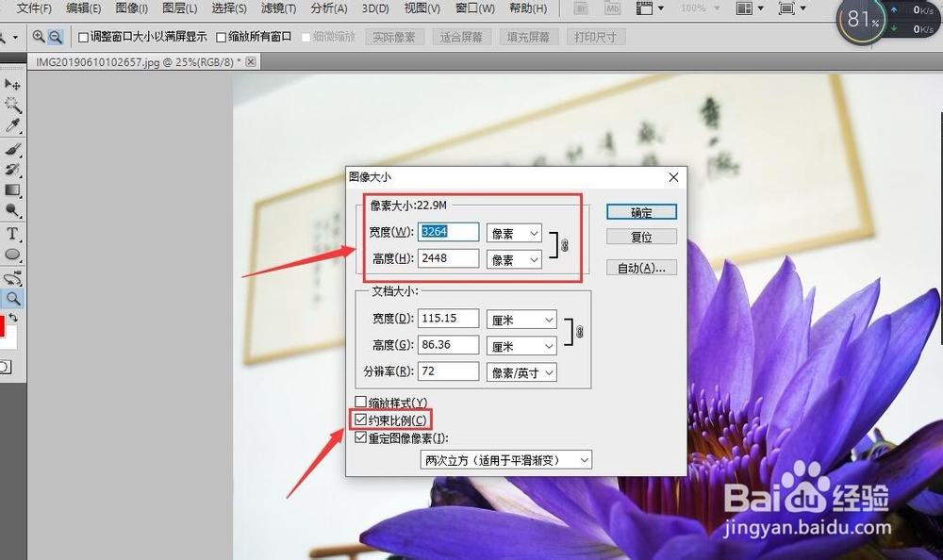The width and height of the screenshot is (943, 560).
Task: Open the 帮助(H) menu
Action: [x=528, y=8]
